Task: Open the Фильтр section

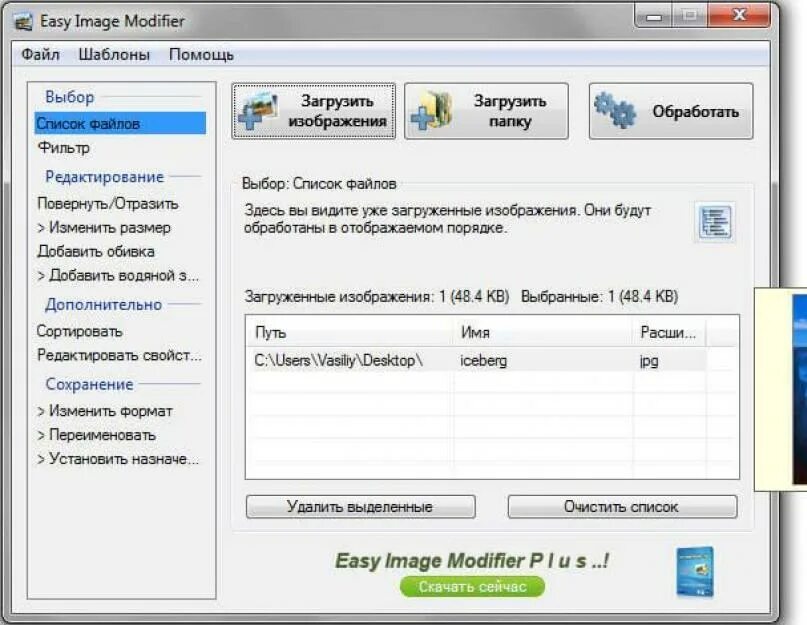Action: click(x=64, y=148)
